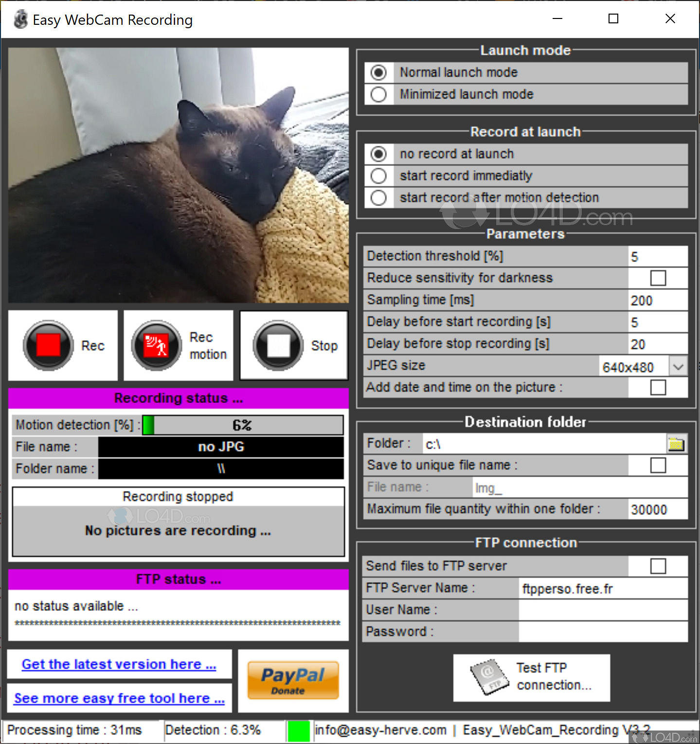
Task: Click the webcam preview image of the cat
Action: (x=179, y=175)
